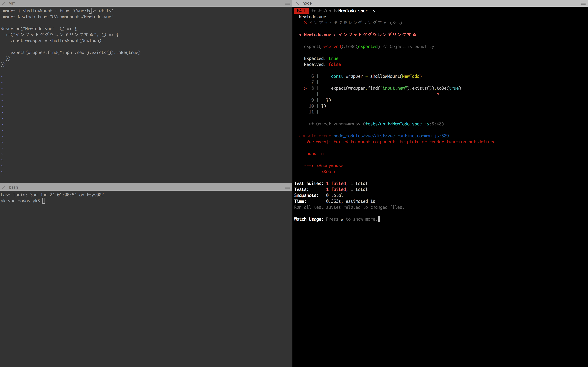The height and width of the screenshot is (367, 588).
Task: Click the failed test X mark icon
Action: point(305,23)
